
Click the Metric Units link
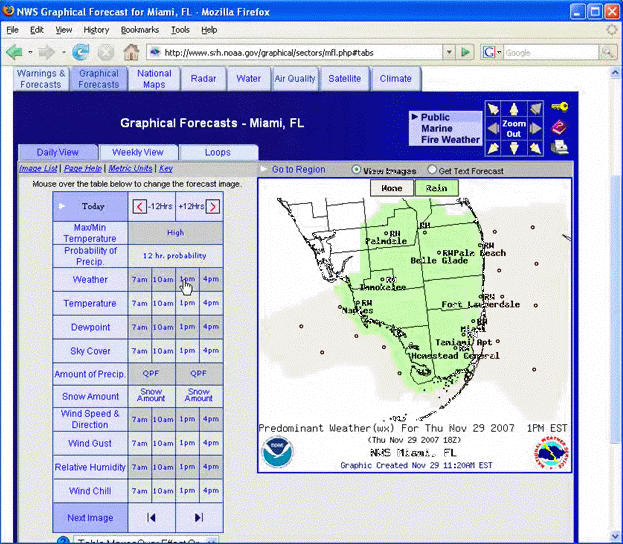(130, 168)
